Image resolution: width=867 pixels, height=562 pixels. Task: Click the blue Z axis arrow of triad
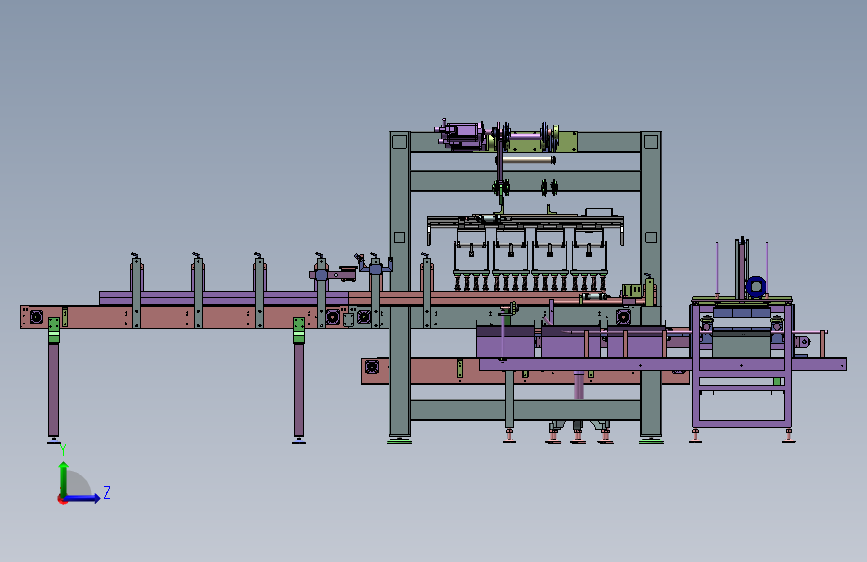pos(83,498)
